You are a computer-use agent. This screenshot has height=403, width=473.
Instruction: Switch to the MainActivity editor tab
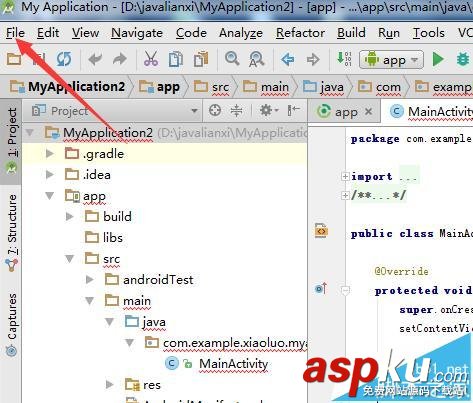point(431,112)
